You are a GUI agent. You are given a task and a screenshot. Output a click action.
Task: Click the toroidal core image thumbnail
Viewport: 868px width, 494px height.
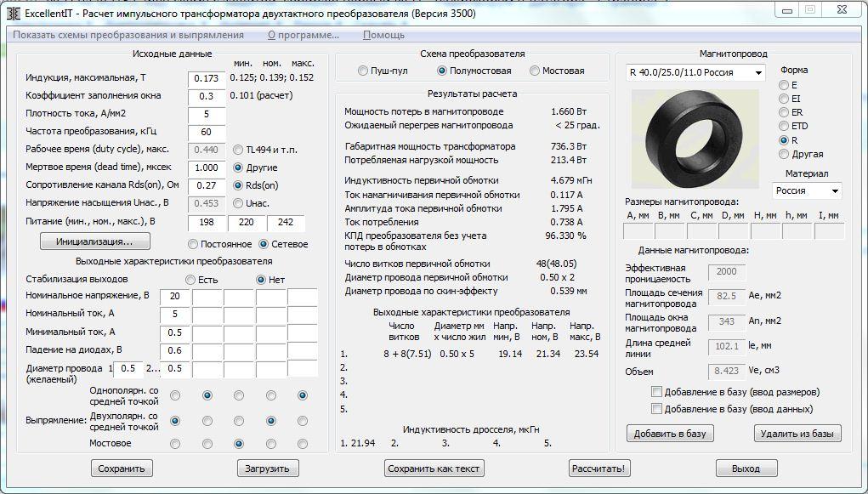(x=695, y=139)
